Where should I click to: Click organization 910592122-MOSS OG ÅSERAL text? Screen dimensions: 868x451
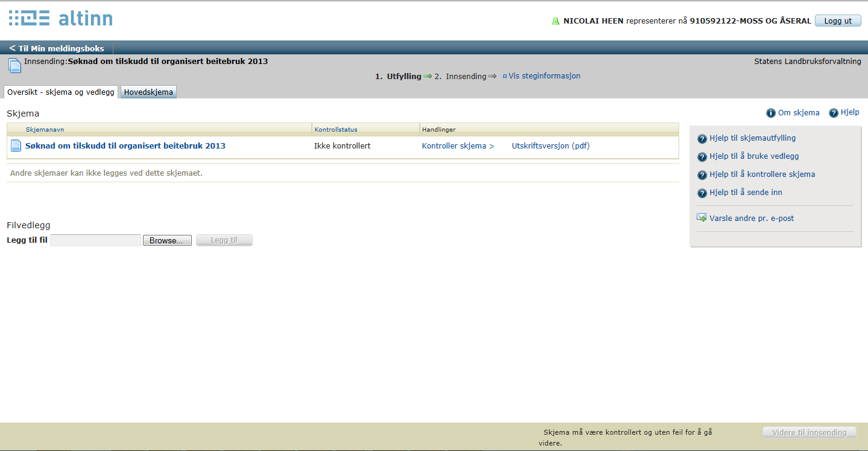tap(750, 21)
